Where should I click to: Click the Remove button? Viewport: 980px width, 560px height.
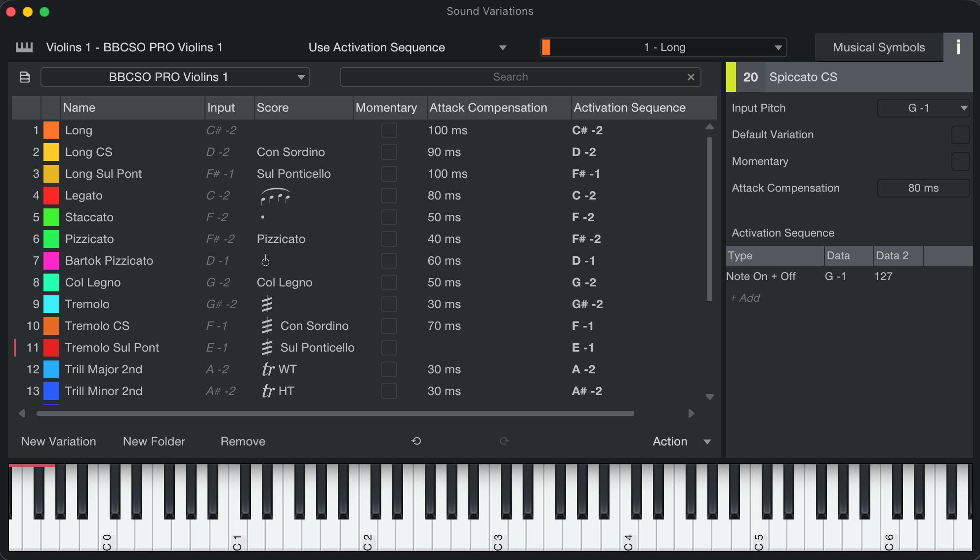click(x=243, y=441)
